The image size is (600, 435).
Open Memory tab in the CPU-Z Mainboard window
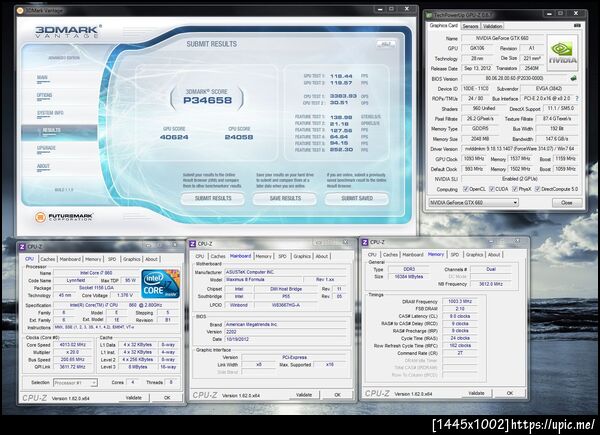tap(263, 256)
